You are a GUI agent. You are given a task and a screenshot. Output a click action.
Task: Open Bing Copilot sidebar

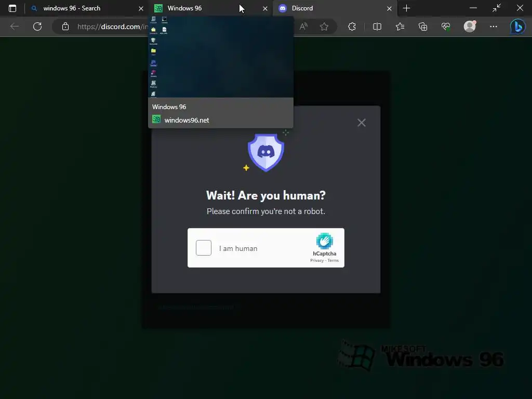[518, 26]
